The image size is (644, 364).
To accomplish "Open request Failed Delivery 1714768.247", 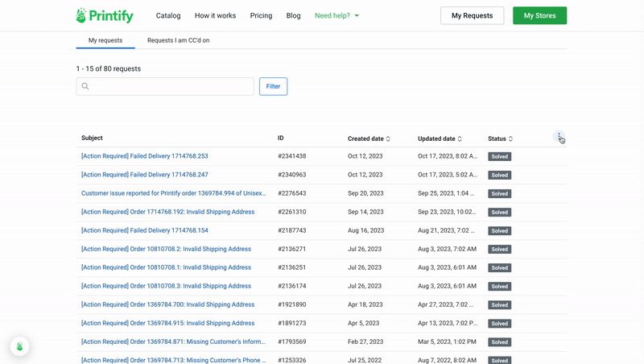I will click(x=145, y=175).
